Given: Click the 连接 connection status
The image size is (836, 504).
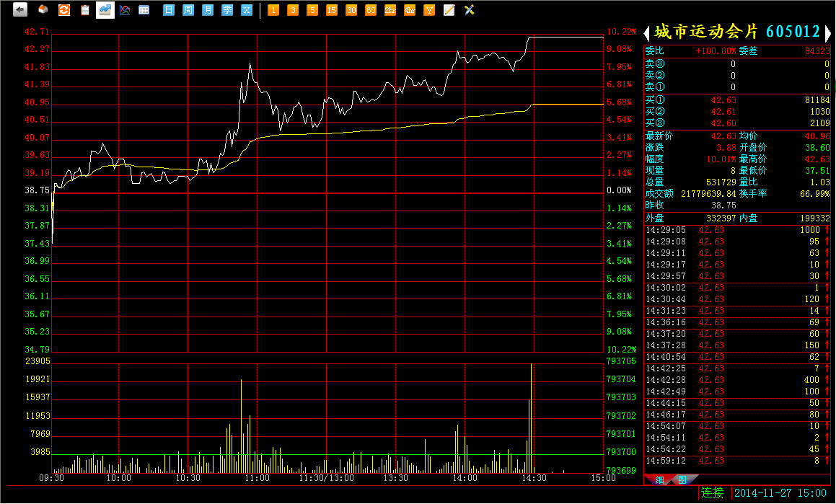Looking at the screenshot, I should [x=713, y=492].
